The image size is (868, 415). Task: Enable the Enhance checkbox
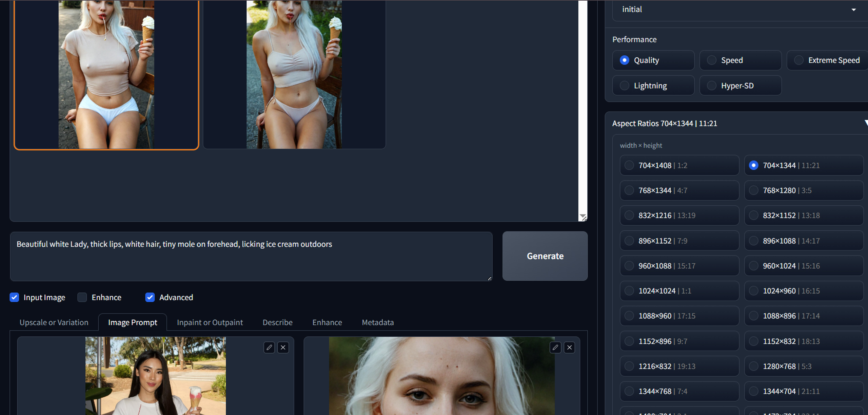pos(82,297)
